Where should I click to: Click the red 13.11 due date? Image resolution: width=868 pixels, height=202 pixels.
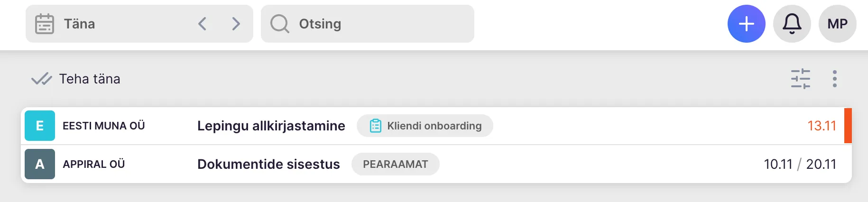(822, 126)
